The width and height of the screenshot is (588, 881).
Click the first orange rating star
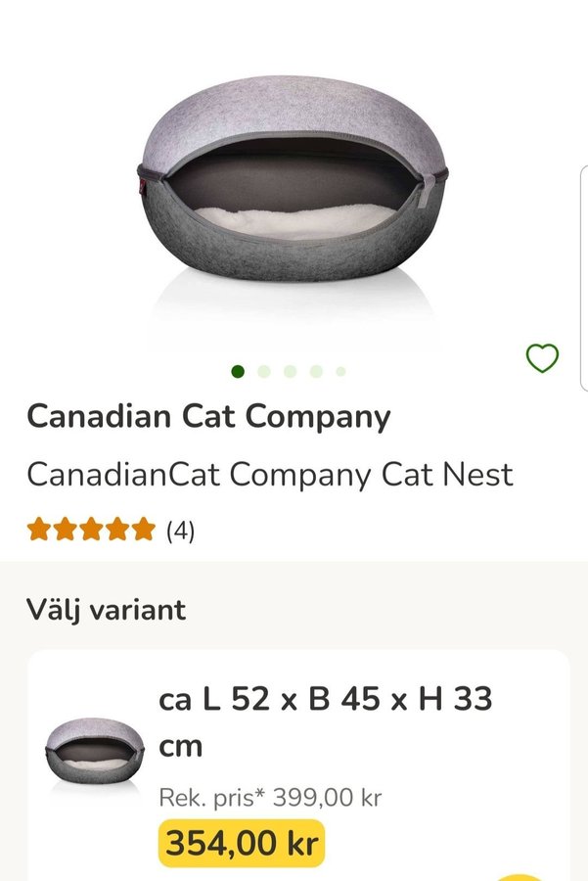[38, 531]
